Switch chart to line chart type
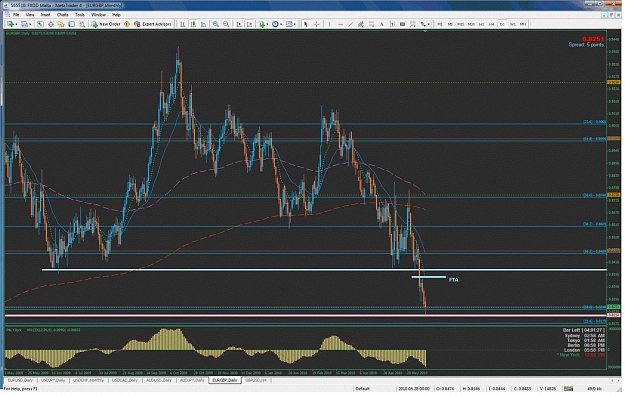Viewport: 625px width, 395px height. pyautogui.click(x=203, y=24)
